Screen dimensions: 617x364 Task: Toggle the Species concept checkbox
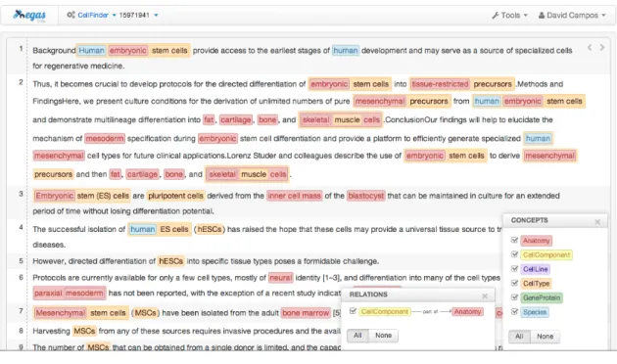point(514,312)
